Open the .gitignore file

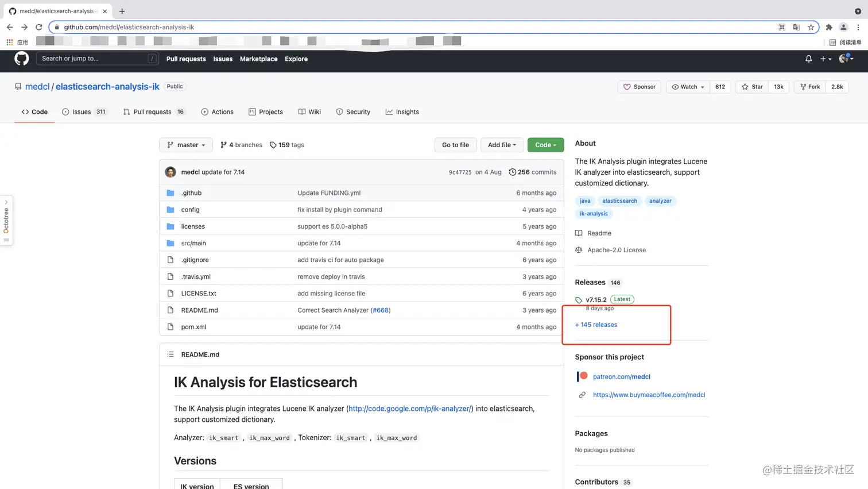coord(195,260)
